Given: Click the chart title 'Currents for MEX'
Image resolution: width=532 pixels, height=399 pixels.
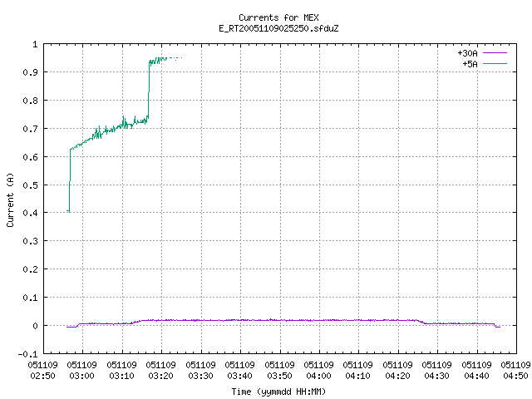Looking at the screenshot, I should point(278,17).
